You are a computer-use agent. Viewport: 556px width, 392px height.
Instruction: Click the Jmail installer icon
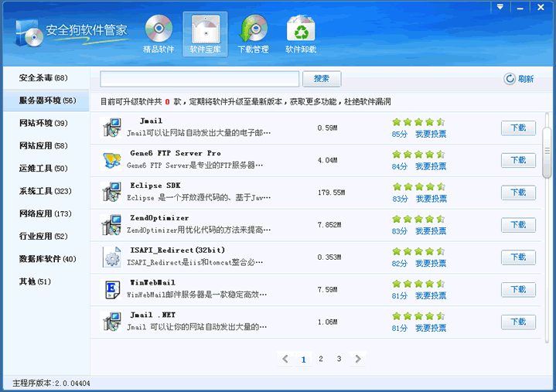click(x=111, y=128)
